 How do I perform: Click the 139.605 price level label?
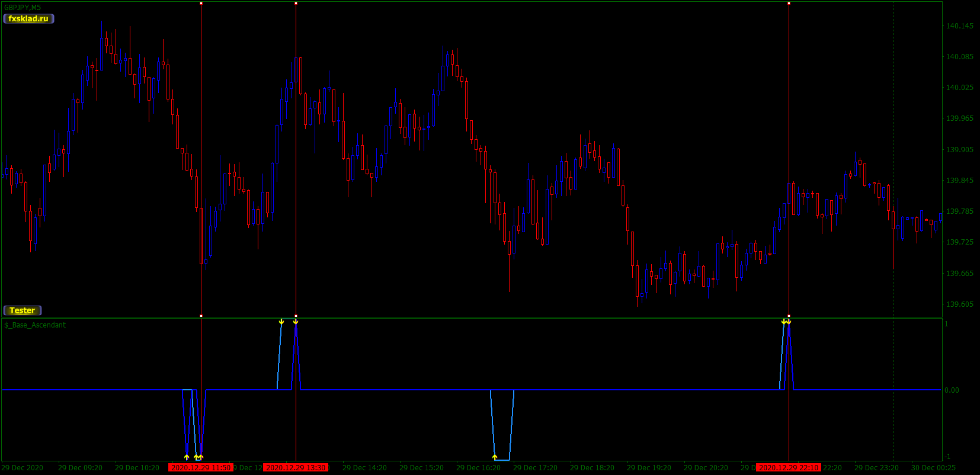(x=959, y=304)
